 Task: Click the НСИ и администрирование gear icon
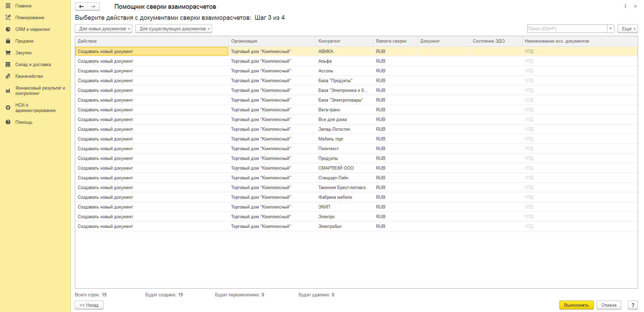tap(8, 108)
